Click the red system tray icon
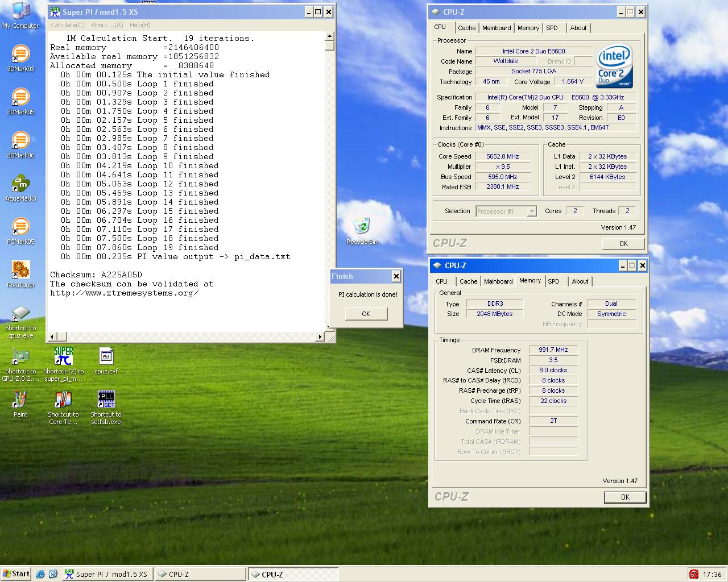Image resolution: width=728 pixels, height=582 pixels. click(x=693, y=574)
